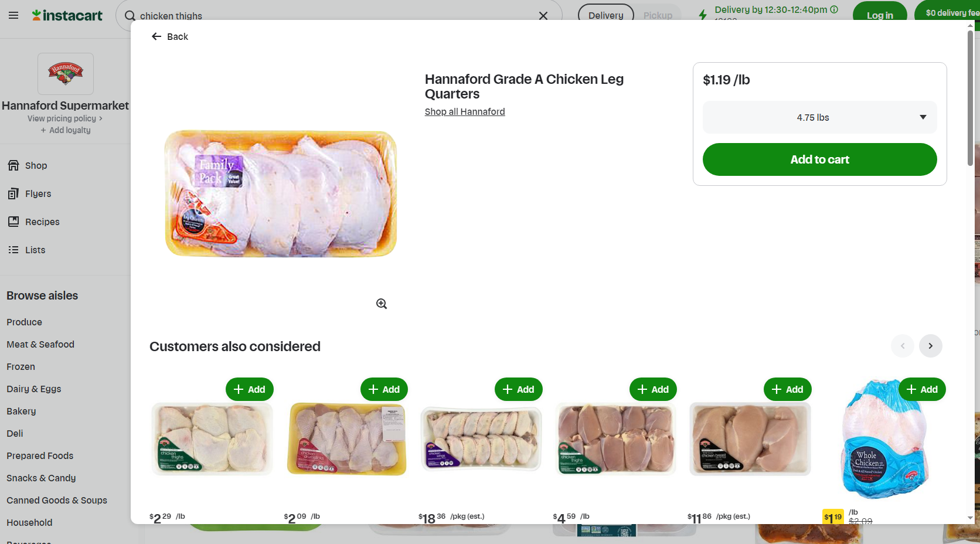Click the Back arrow
This screenshot has height=544, width=980.
point(156,36)
